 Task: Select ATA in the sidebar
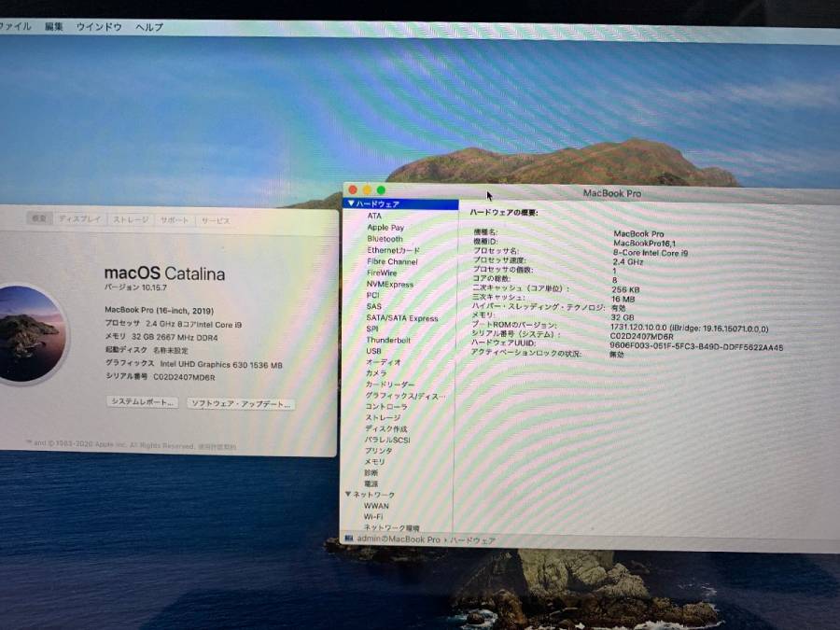click(x=374, y=216)
